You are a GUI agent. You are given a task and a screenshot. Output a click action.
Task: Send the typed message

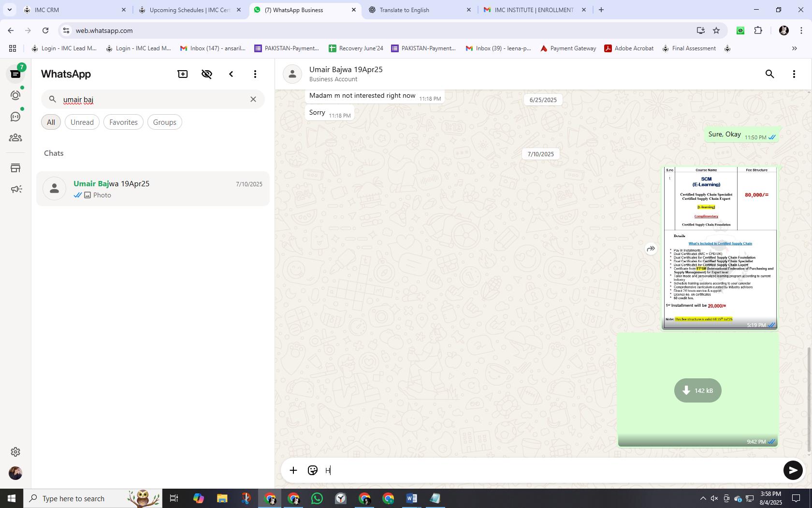[x=793, y=470]
